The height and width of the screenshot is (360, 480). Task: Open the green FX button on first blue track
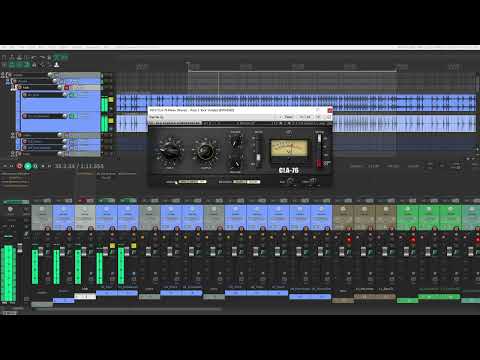click(x=73, y=95)
